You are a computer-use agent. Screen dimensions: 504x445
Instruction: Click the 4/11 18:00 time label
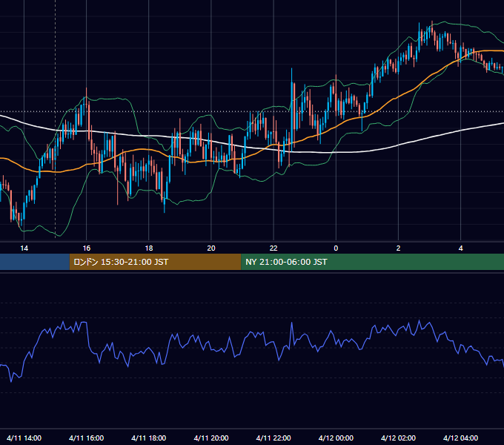pos(148,438)
